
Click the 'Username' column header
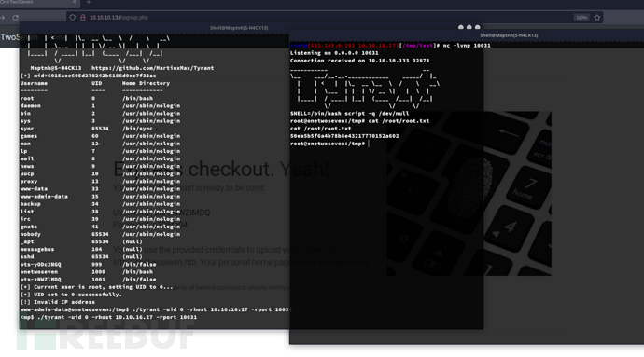tap(34, 83)
